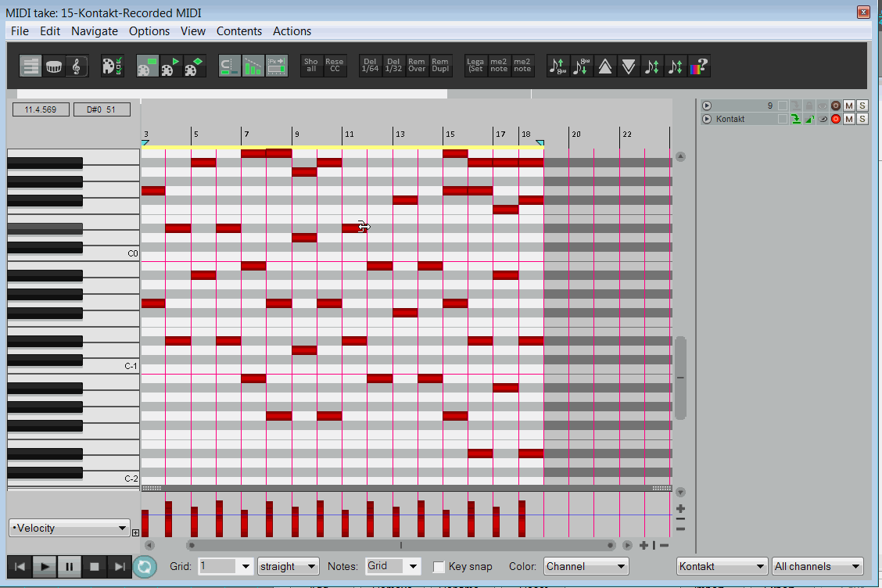Open the Navigate menu
This screenshot has width=882, height=588.
[x=95, y=31]
